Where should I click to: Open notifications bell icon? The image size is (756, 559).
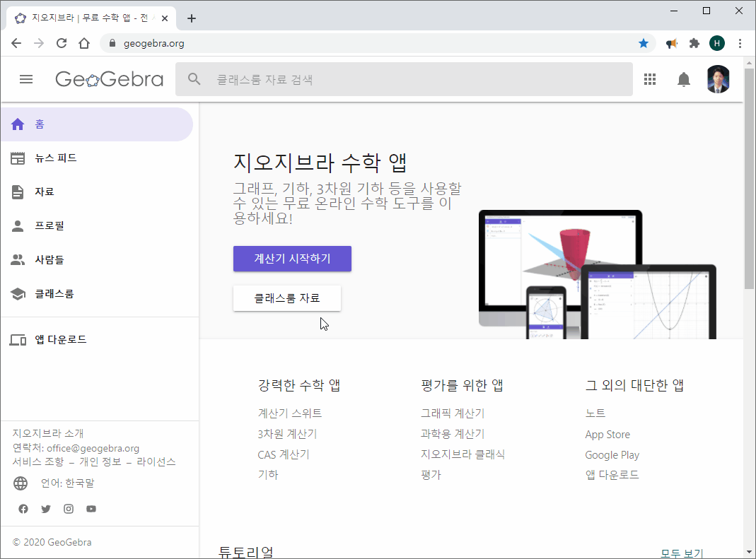pyautogui.click(x=684, y=79)
